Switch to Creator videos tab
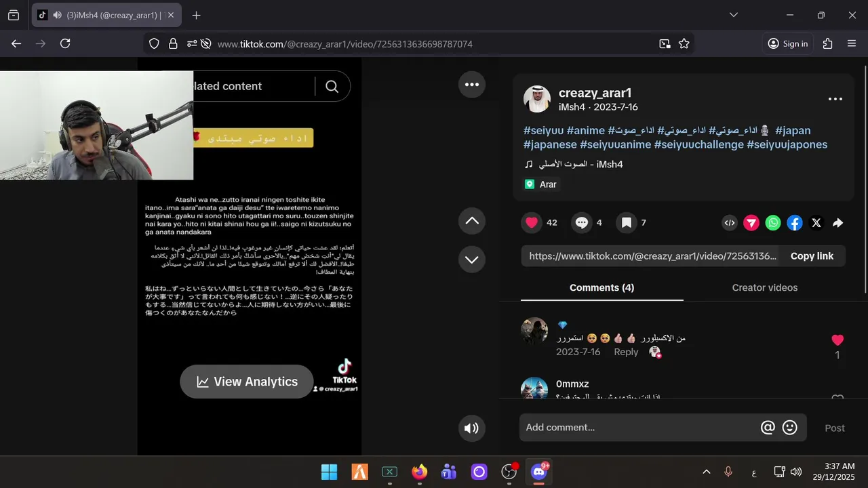 (765, 288)
